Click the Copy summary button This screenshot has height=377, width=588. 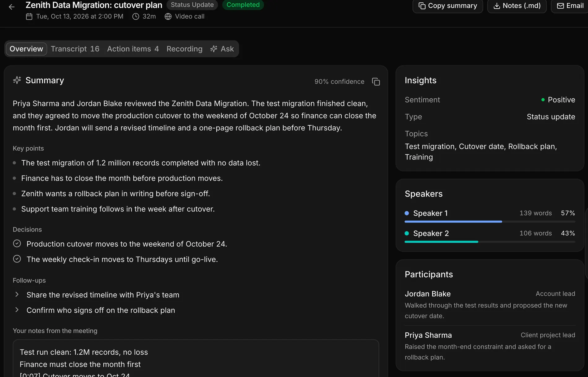pyautogui.click(x=448, y=6)
